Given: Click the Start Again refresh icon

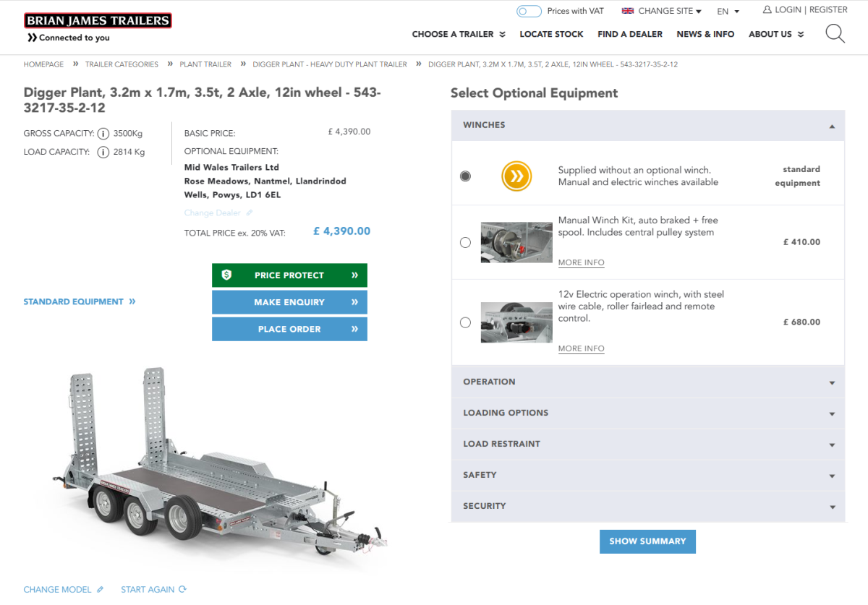Looking at the screenshot, I should pyautogui.click(x=182, y=590).
